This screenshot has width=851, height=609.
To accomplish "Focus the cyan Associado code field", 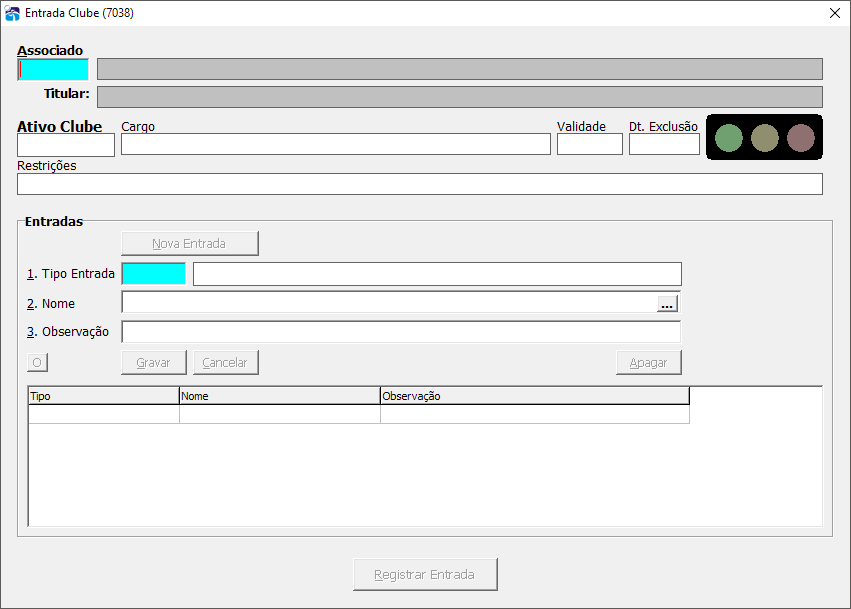I will click(x=53, y=69).
